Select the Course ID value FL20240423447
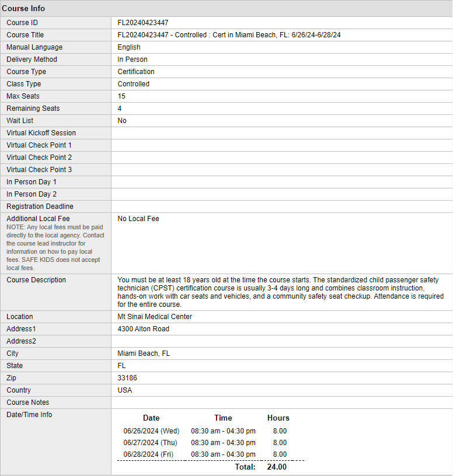Screen dimensions: 453x476 point(143,23)
